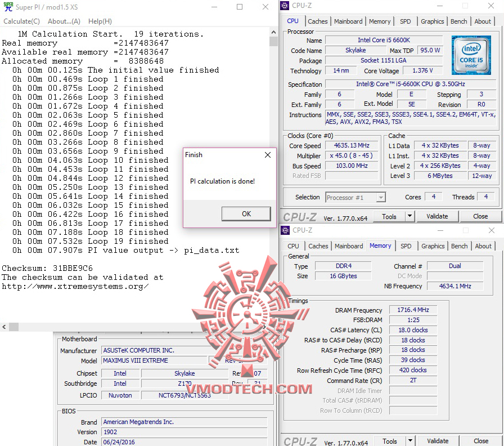Switch to Caches tab in upper CPU-Z window
504x446 pixels.
point(318,21)
